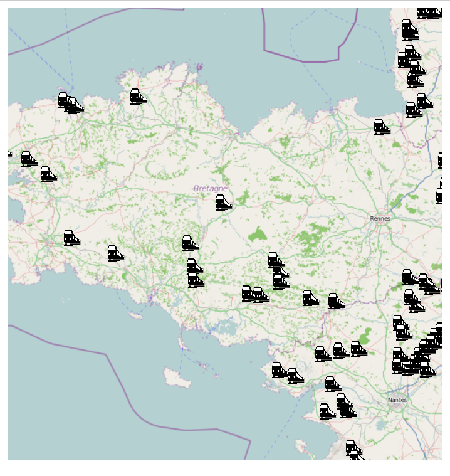Click the leftmost of three train markers in a row northwest of Nantes
Image resolution: width=450 pixels, height=476 pixels.
(x=323, y=354)
